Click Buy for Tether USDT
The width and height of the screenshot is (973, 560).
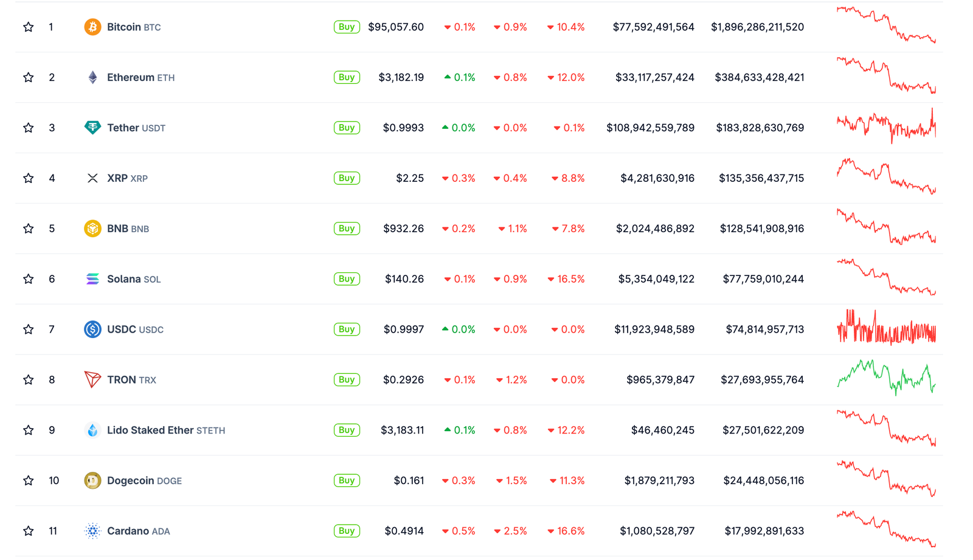pyautogui.click(x=346, y=128)
